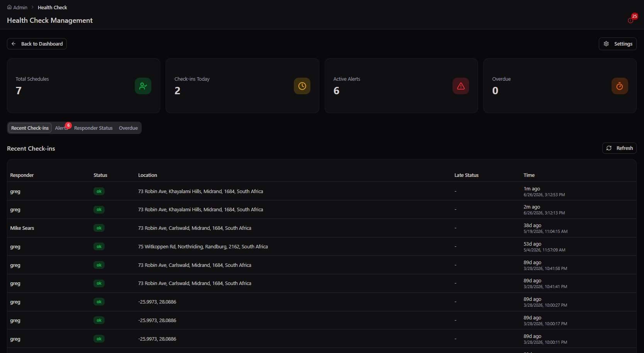This screenshot has height=353, width=644.
Task: Select the Mike Sears responder name
Action: point(22,228)
